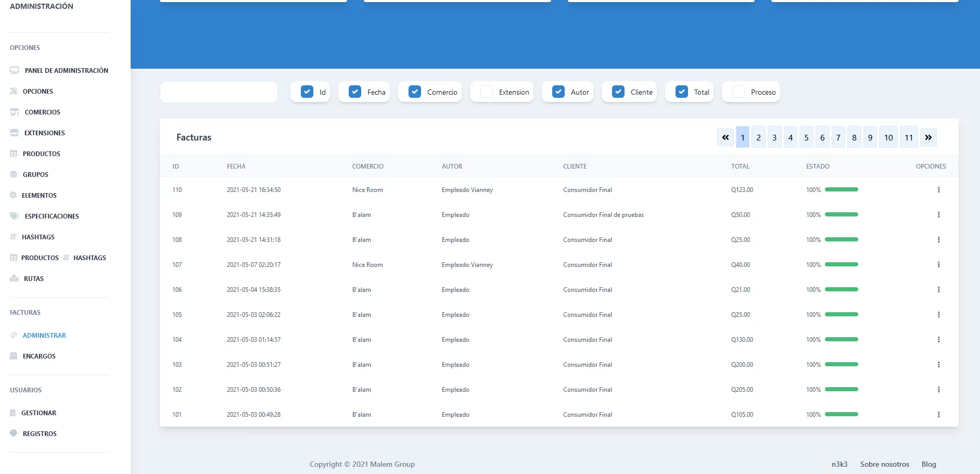The width and height of the screenshot is (980, 474).
Task: Go to last page with double-right arrow
Action: tap(928, 137)
